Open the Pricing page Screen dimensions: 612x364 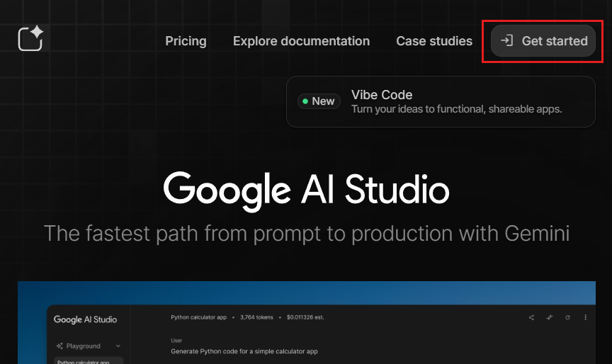pyautogui.click(x=186, y=41)
